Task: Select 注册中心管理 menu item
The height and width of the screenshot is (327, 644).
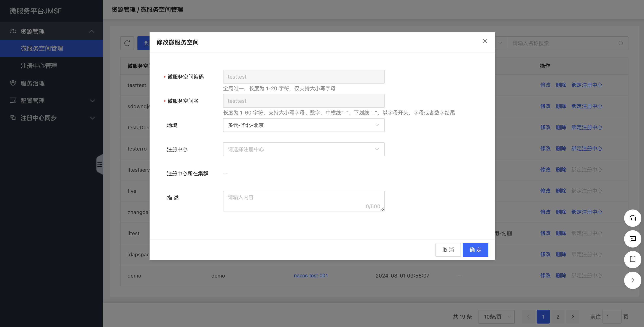Action: [x=51, y=66]
